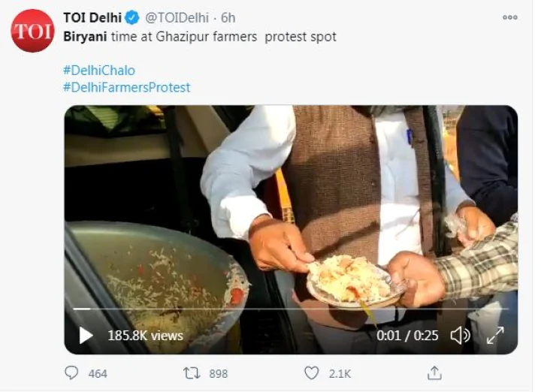Image resolution: width=541 pixels, height=392 pixels.
Task: Play the biryani video
Action: (86, 335)
